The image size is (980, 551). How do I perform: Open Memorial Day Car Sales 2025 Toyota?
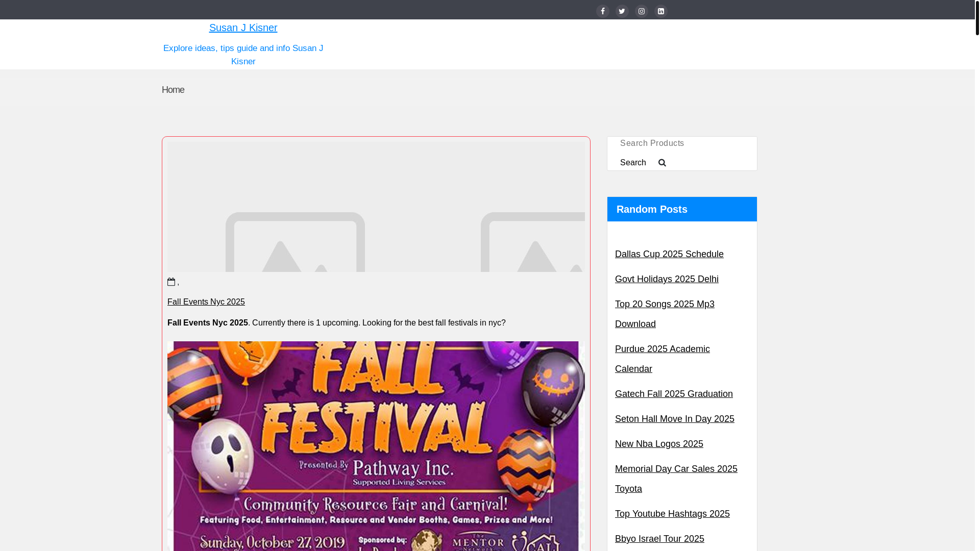(x=676, y=479)
